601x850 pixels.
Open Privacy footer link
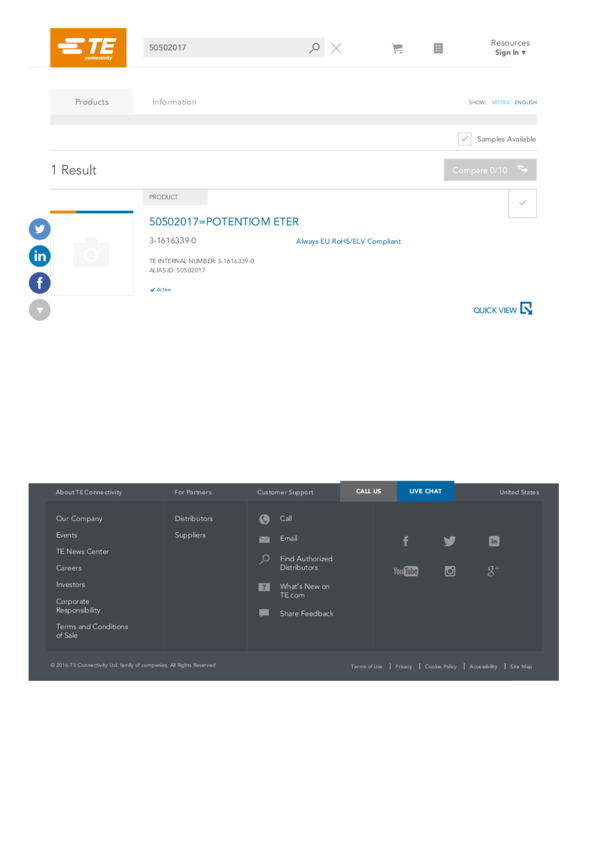[404, 666]
